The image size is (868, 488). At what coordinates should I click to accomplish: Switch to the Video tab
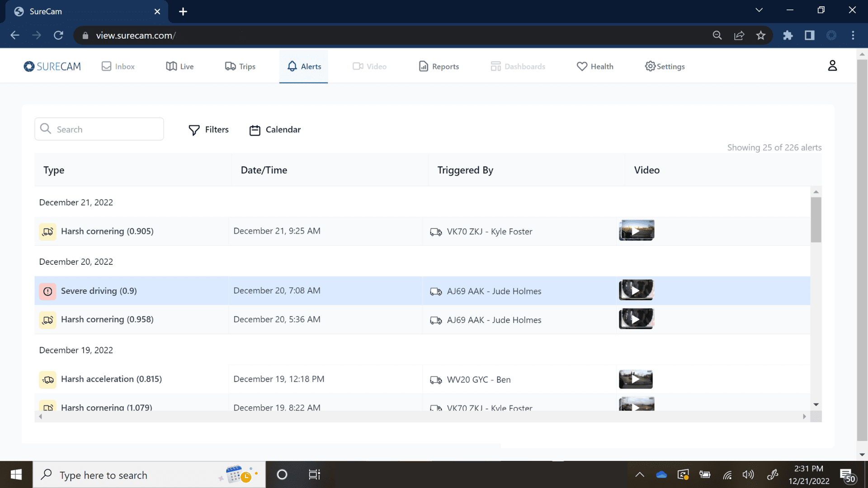click(370, 66)
